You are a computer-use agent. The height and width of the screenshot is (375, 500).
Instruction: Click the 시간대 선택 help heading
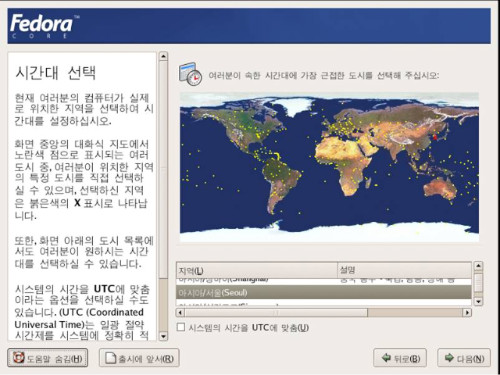[56, 72]
